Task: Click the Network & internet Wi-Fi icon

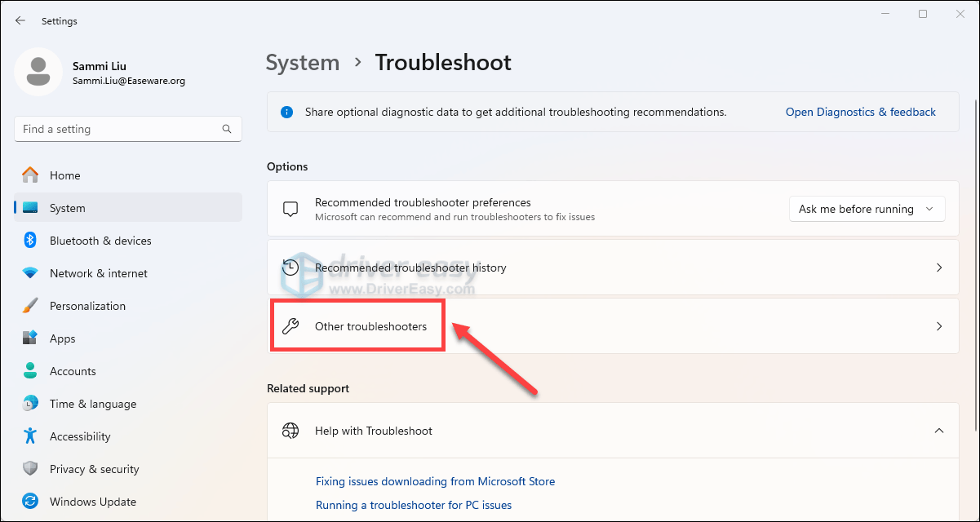Action: click(30, 273)
